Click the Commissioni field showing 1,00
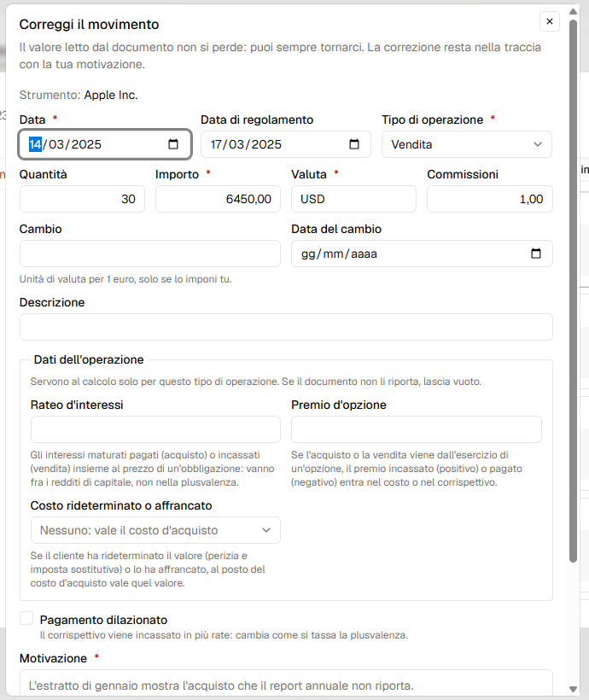The height and width of the screenshot is (700, 589). click(x=490, y=199)
